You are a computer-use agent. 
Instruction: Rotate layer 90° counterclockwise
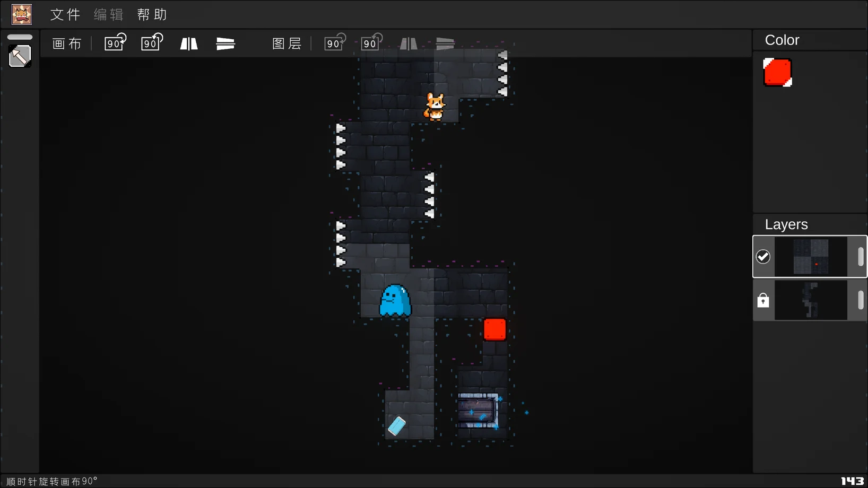pos(371,42)
